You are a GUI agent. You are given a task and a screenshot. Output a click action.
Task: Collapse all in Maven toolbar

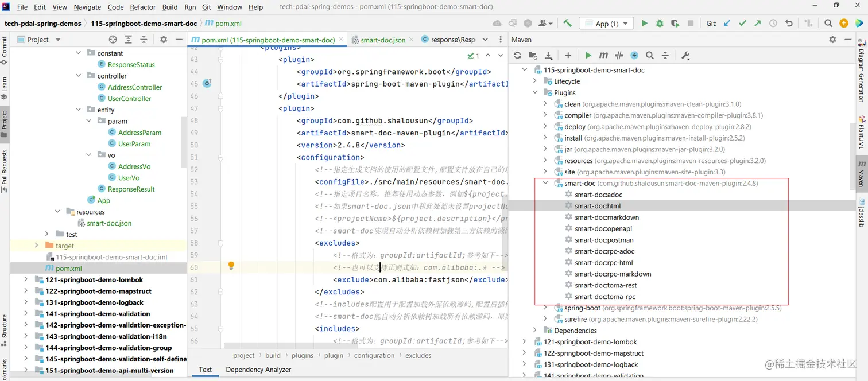665,56
